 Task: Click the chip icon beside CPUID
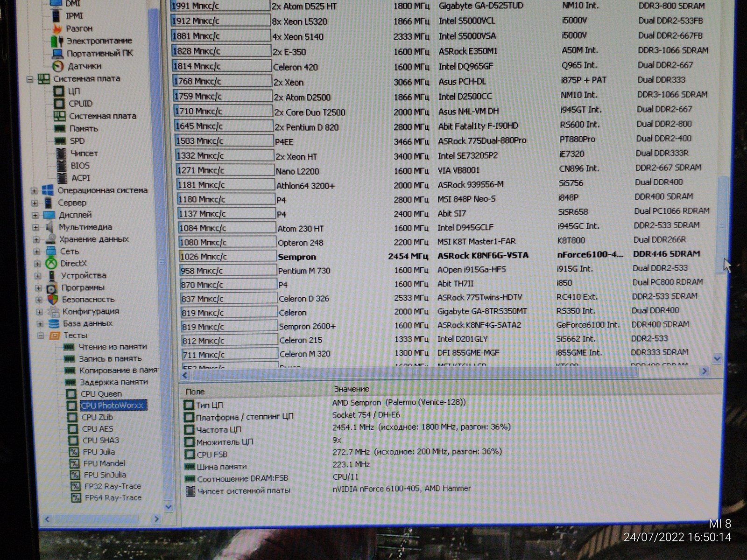59,104
